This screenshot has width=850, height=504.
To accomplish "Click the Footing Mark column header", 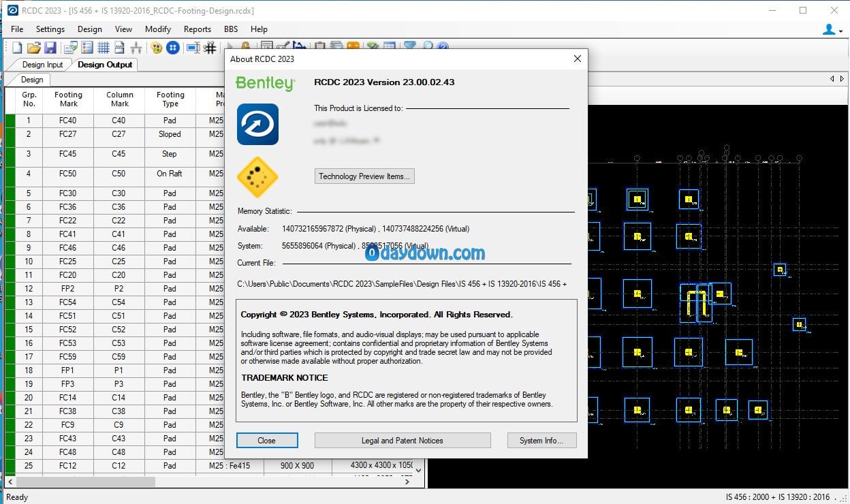I will point(68,99).
